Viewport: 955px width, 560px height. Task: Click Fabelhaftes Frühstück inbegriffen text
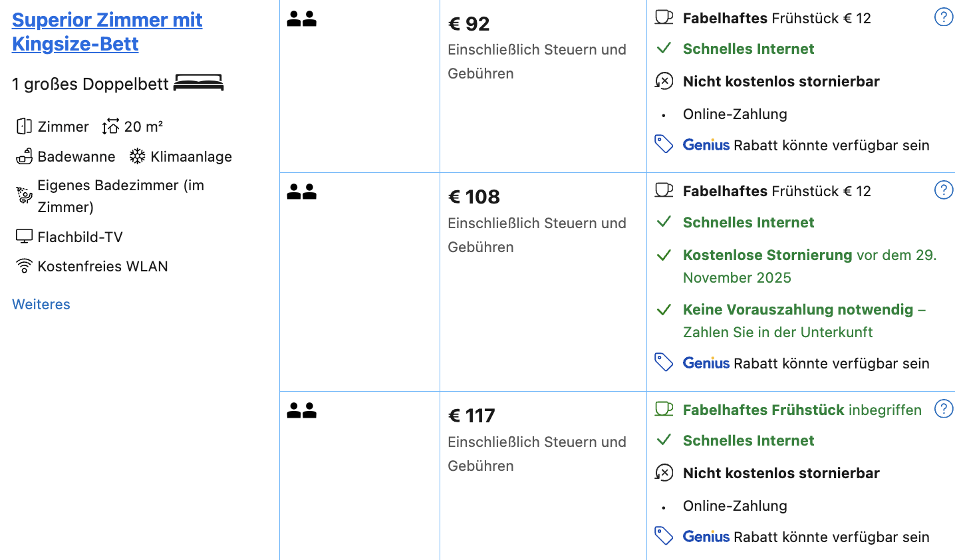click(x=801, y=410)
